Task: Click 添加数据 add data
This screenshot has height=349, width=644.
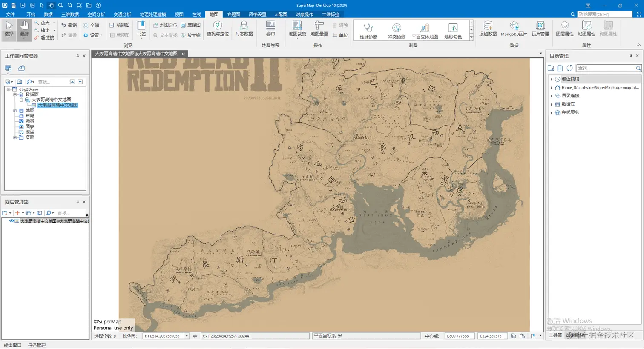Action: [488, 29]
